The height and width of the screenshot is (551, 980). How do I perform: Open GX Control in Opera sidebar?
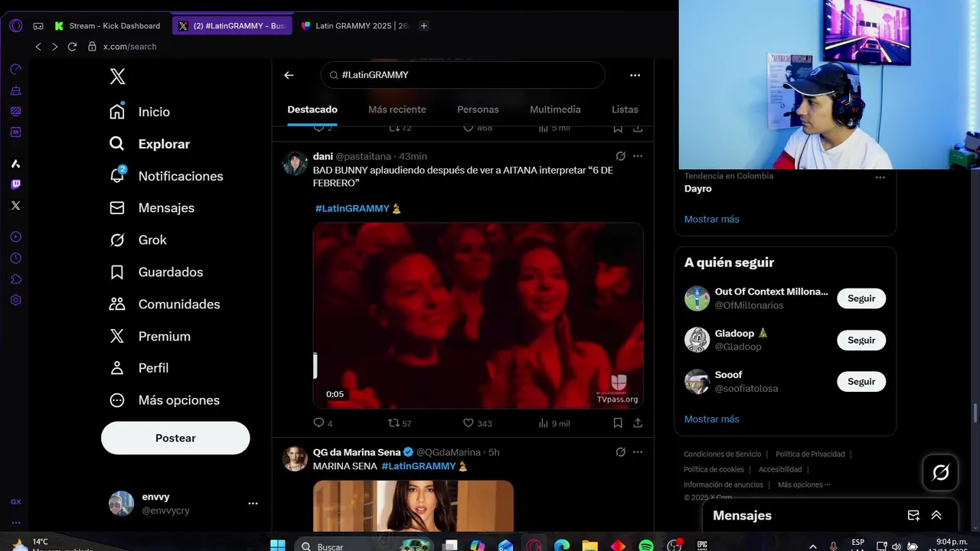(x=15, y=69)
